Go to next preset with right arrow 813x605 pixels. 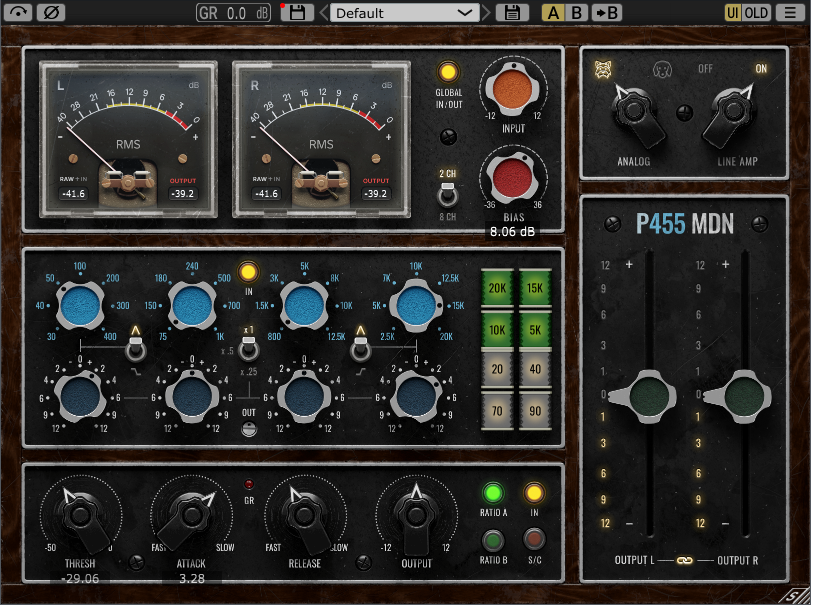coord(486,12)
